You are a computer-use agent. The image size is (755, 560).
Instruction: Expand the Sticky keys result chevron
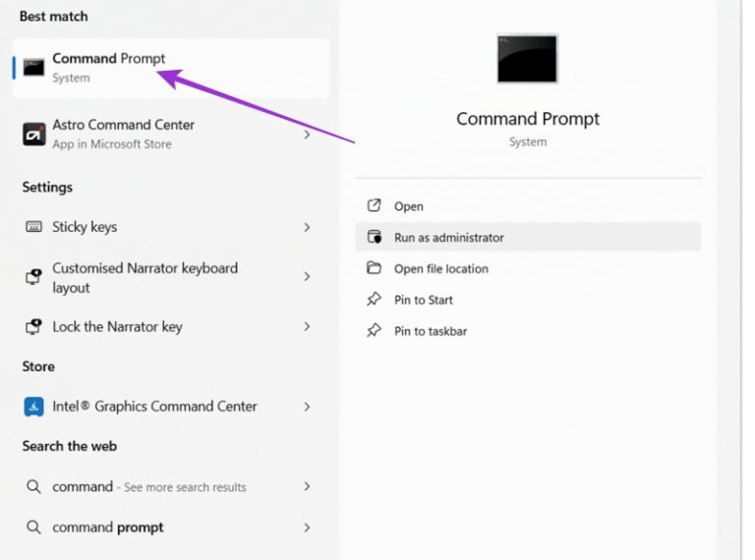(307, 227)
